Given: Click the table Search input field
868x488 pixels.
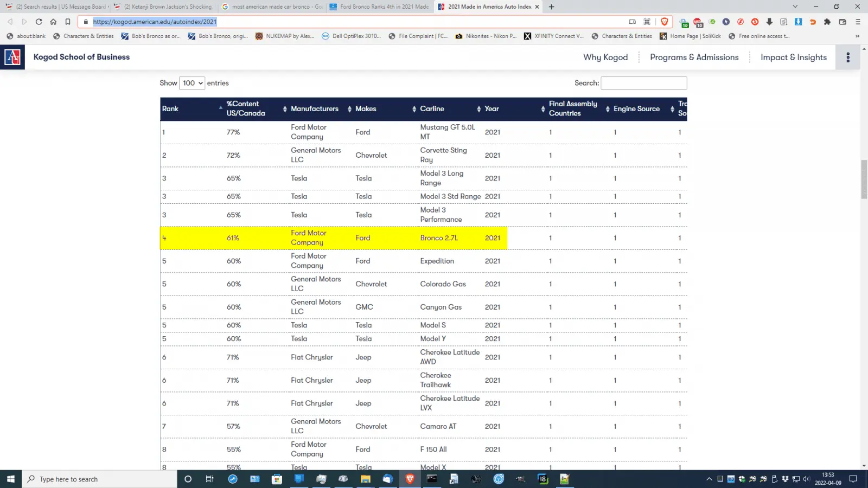Looking at the screenshot, I should point(643,83).
